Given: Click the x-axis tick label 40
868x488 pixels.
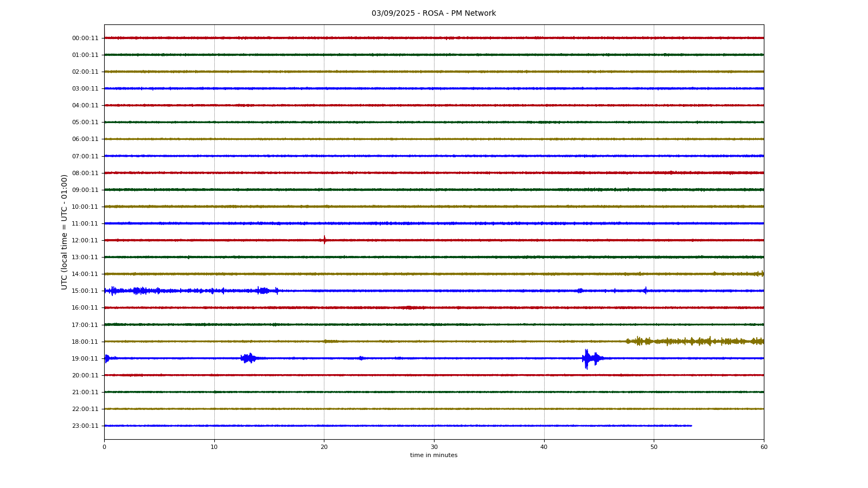Looking at the screenshot, I should tap(544, 447).
